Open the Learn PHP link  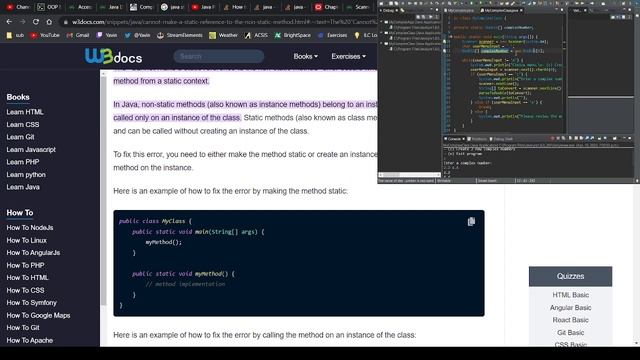point(23,162)
